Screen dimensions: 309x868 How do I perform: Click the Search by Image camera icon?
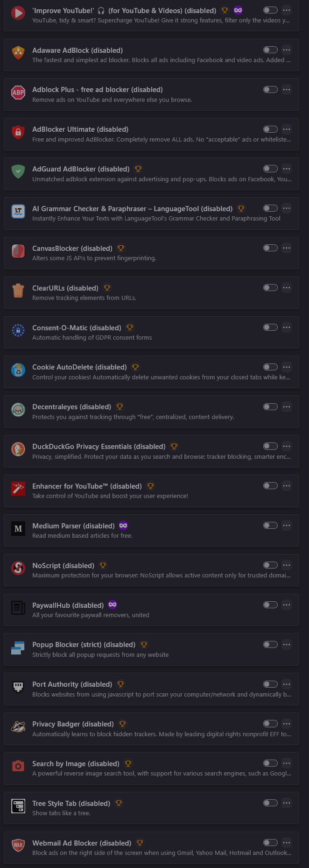[18, 766]
